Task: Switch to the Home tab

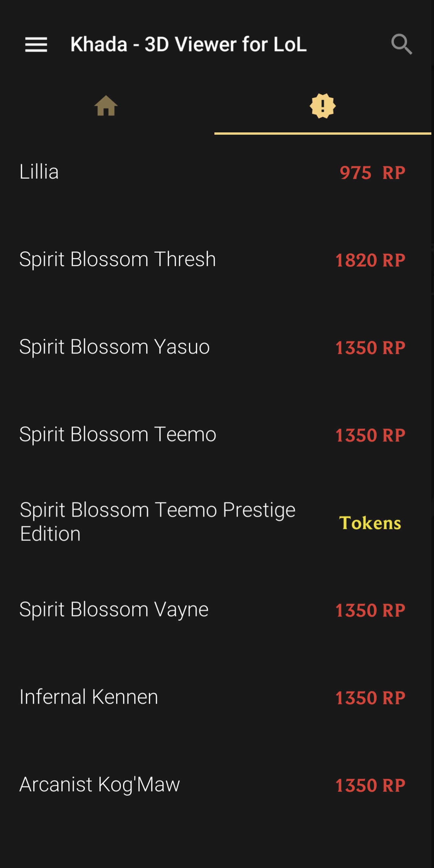Action: coord(106,106)
